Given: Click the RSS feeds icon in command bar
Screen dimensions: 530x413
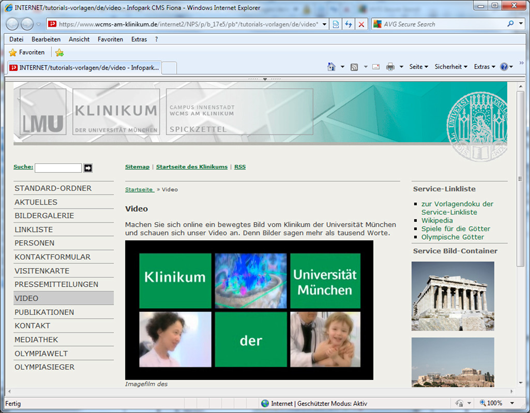Looking at the screenshot, I should click(354, 67).
